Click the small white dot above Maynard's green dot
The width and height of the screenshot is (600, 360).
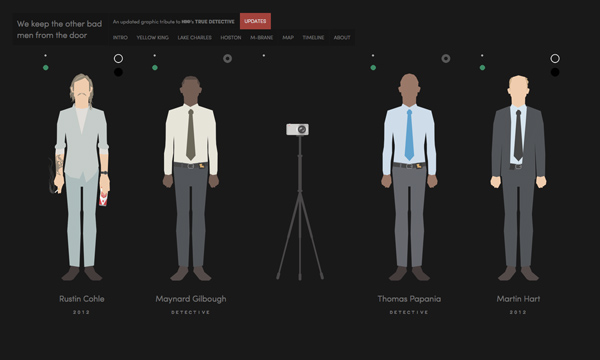tap(155, 55)
